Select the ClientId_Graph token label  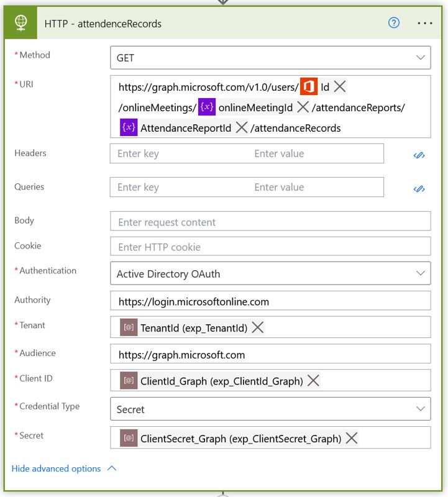(x=222, y=381)
